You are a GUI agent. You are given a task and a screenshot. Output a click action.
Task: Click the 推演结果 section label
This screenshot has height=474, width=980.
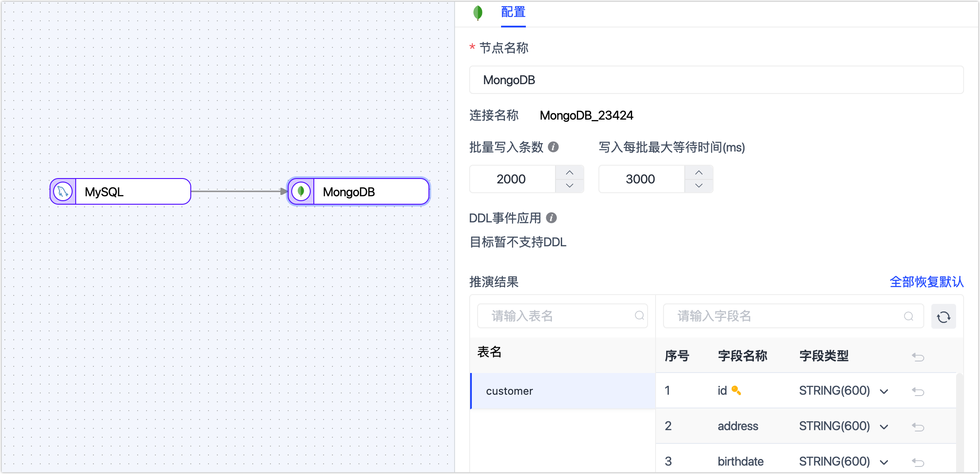(x=494, y=282)
